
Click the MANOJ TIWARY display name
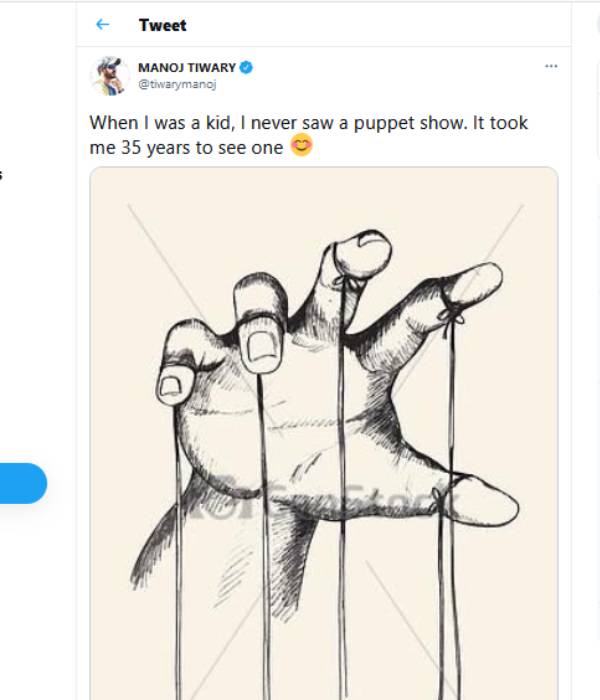pyautogui.click(x=186, y=67)
